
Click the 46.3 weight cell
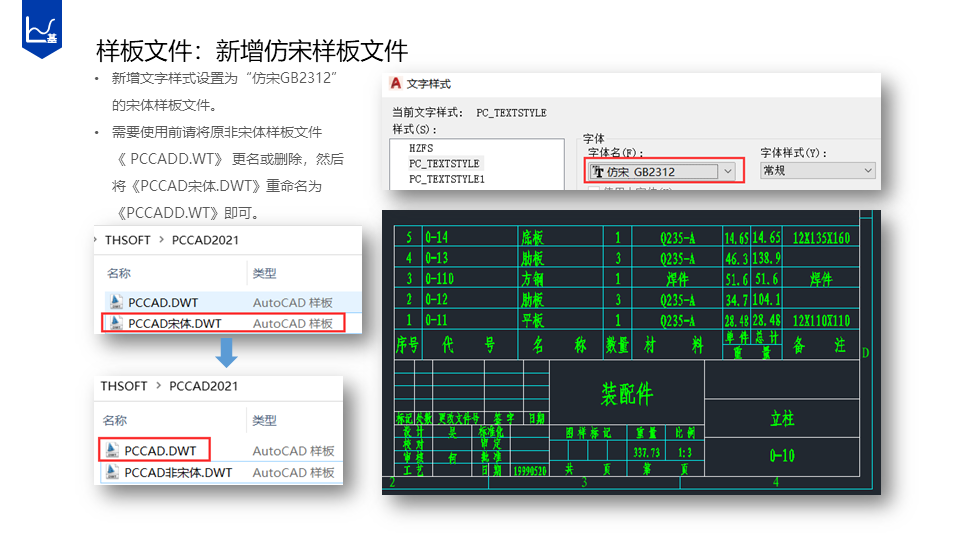(737, 258)
